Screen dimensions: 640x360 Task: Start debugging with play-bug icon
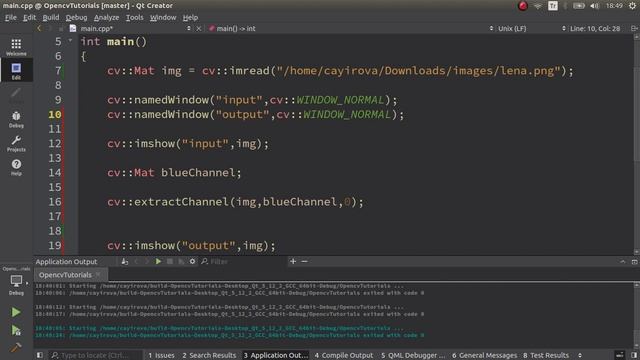point(16,330)
